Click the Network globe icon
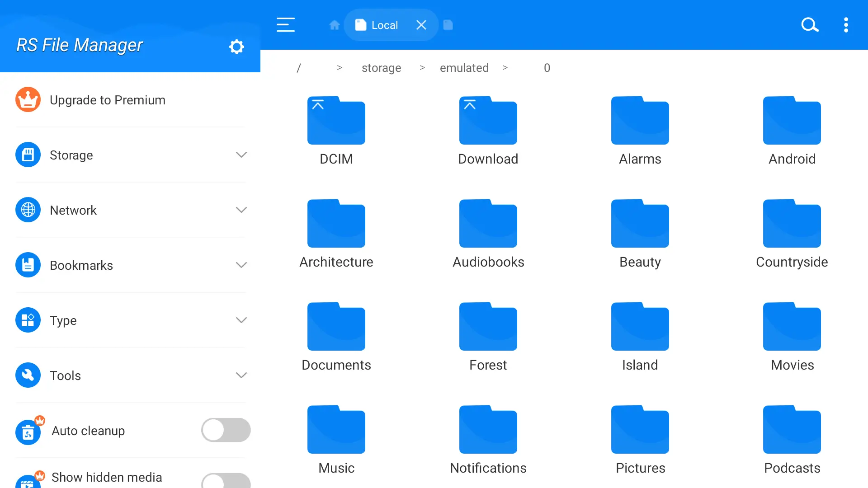The height and width of the screenshot is (488, 868). [28, 210]
